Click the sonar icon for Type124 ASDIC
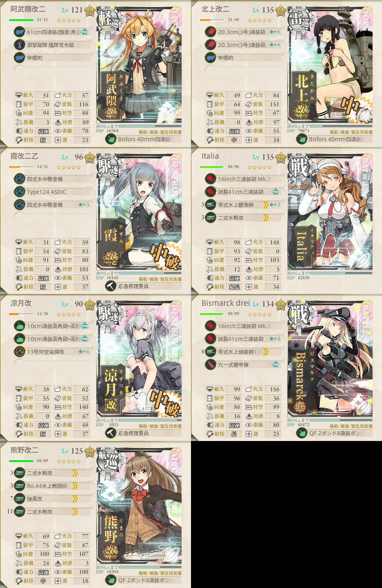Screen dimensions: 382x588 pos(20,192)
